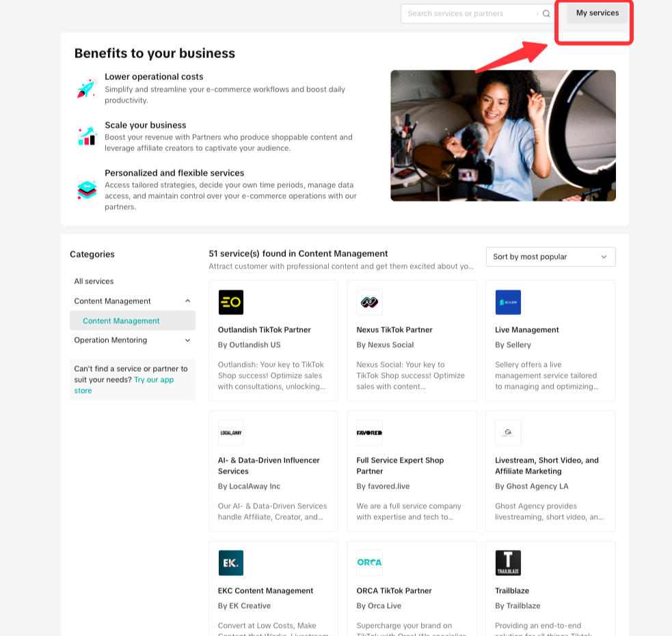Click the Ghost Agency description text
The height and width of the screenshot is (636, 672).
pos(549,511)
